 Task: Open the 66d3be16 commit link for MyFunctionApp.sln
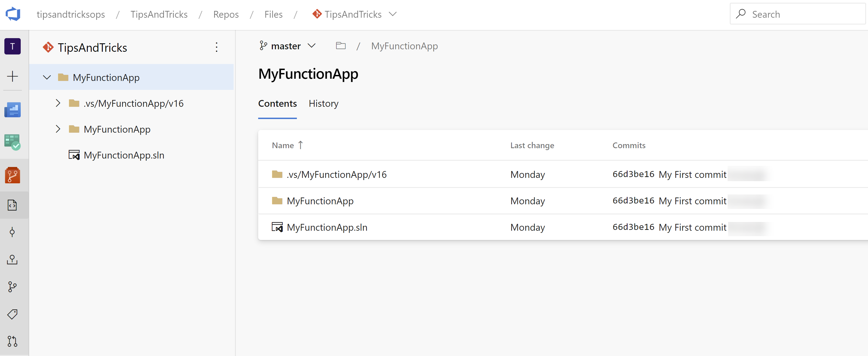[x=633, y=227]
